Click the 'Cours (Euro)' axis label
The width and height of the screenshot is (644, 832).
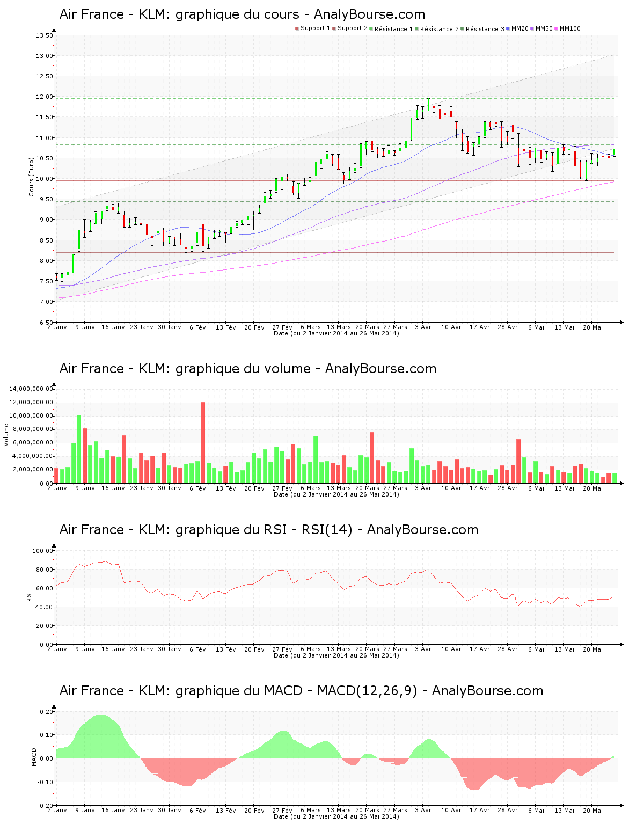[31, 177]
